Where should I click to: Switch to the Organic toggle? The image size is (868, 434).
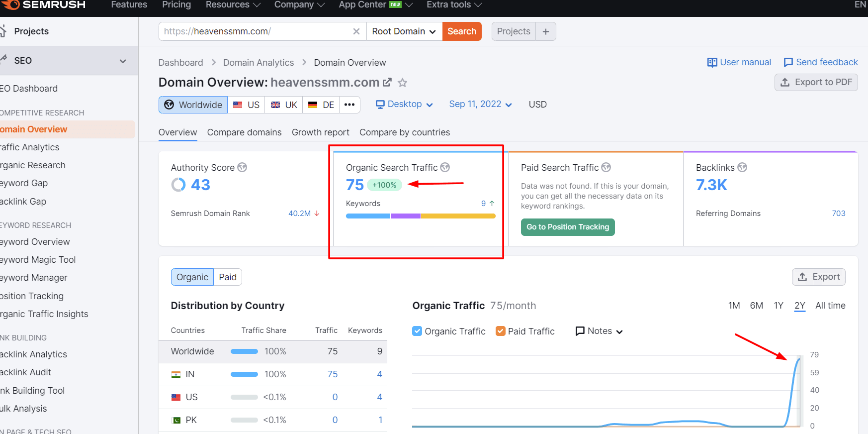tap(192, 277)
